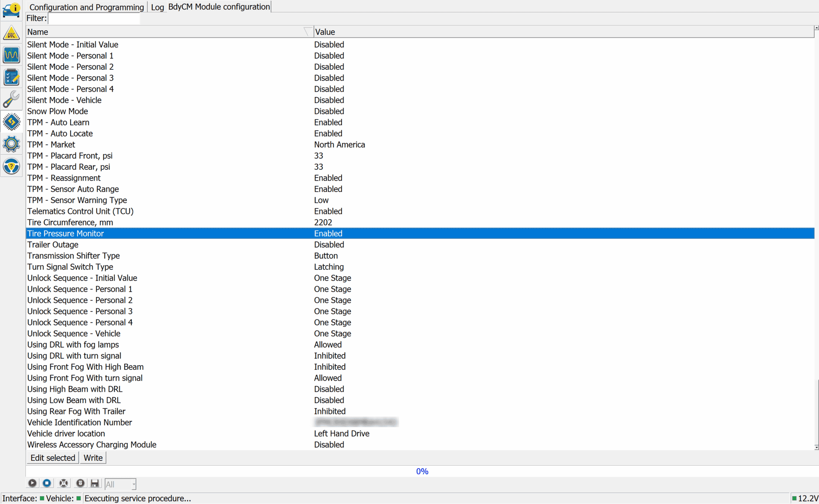Open the vehicle information icon in sidebar
The image size is (819, 504).
[x=11, y=10]
